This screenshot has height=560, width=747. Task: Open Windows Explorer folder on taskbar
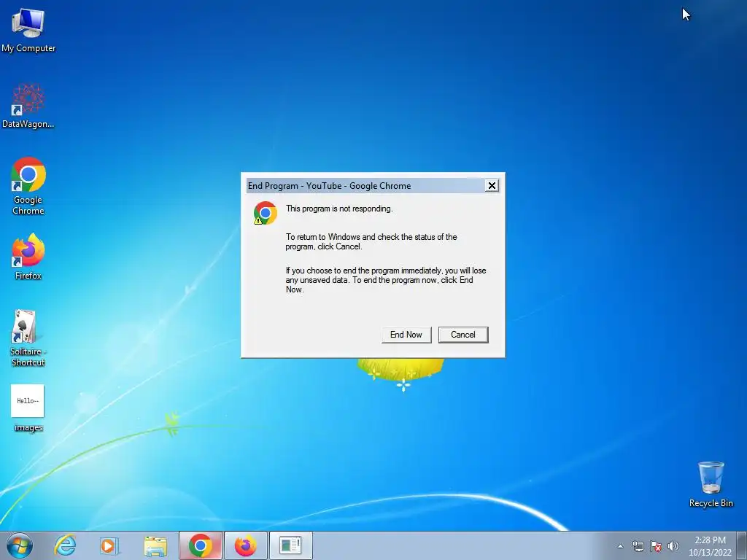[155, 545]
